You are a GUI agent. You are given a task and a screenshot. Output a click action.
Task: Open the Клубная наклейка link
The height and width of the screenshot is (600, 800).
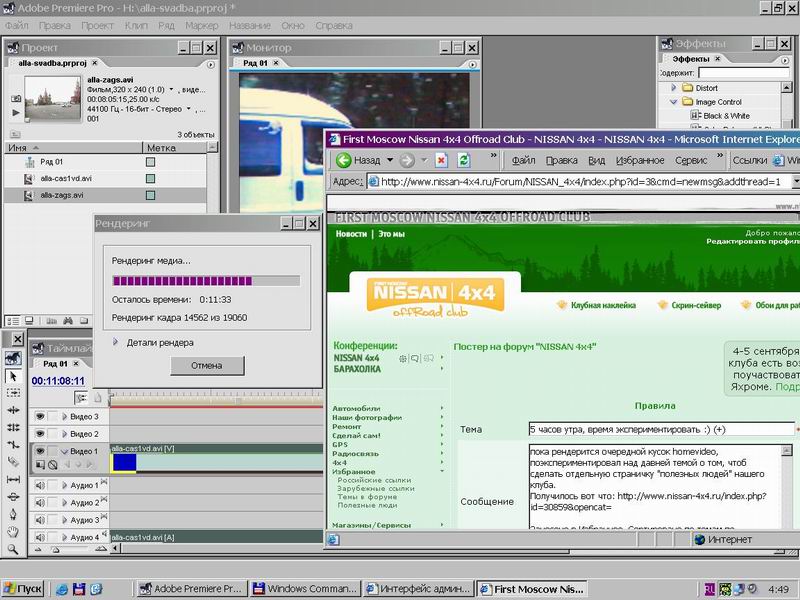(x=603, y=305)
